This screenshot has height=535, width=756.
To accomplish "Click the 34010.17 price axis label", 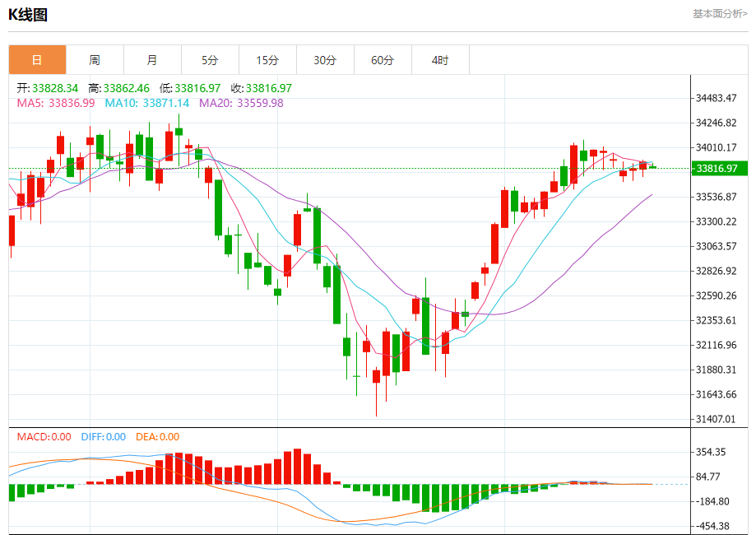I will pos(716,147).
